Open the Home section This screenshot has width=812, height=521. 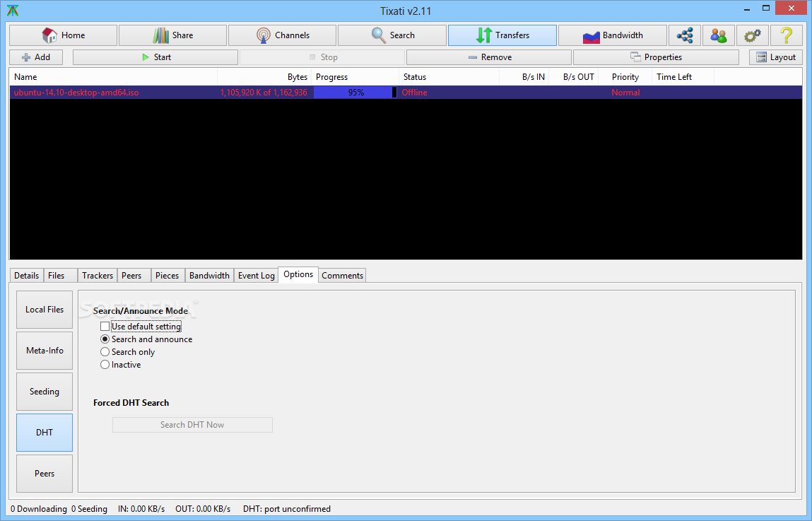[x=63, y=35]
